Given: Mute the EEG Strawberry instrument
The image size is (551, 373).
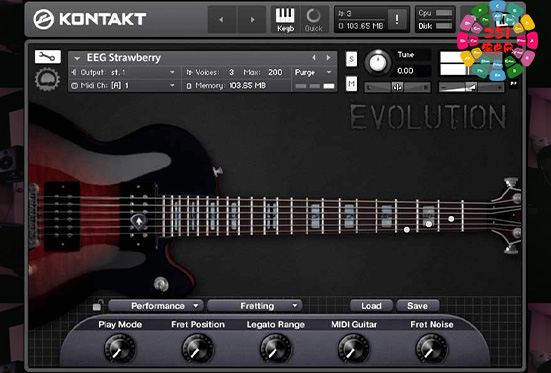Looking at the screenshot, I should pyautogui.click(x=351, y=84).
